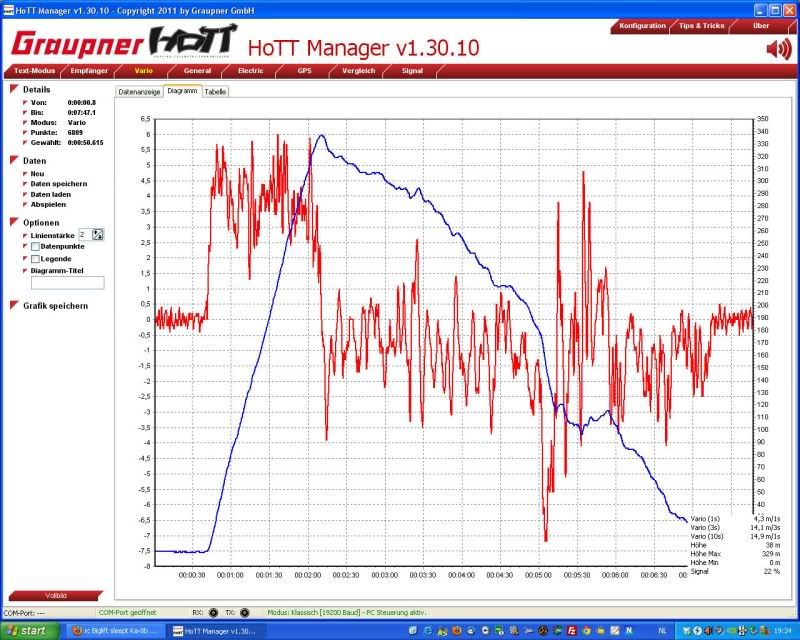Click the Gewählt value 0:00:50.615
This screenshot has width=800, height=640.
[x=85, y=143]
